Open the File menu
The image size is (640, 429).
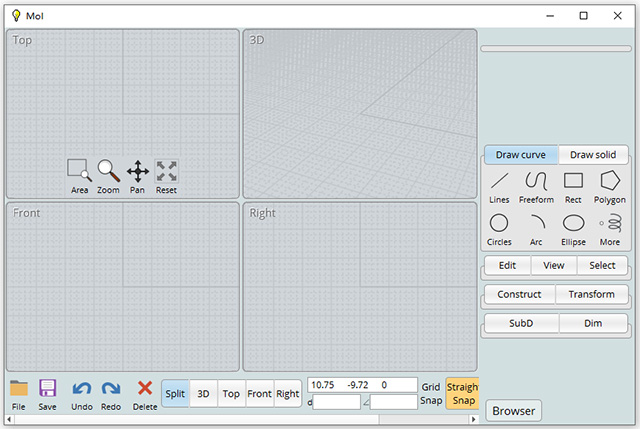19,393
